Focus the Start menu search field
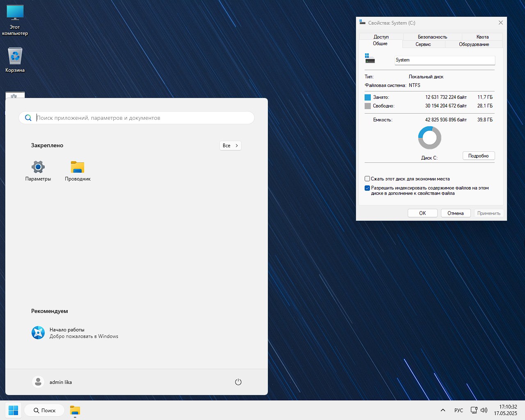The height and width of the screenshot is (420, 525). (137, 118)
